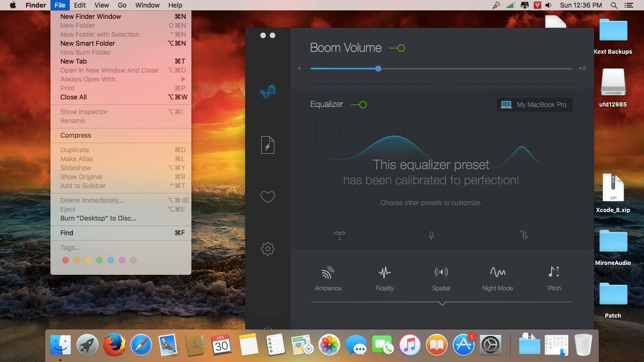Click the microphone icon below the equalizer

coord(431,235)
